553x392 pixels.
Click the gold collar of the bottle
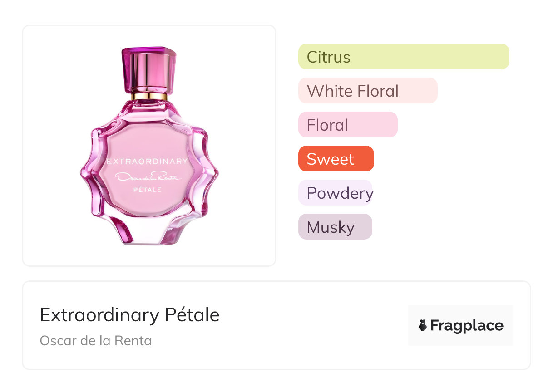(149, 96)
